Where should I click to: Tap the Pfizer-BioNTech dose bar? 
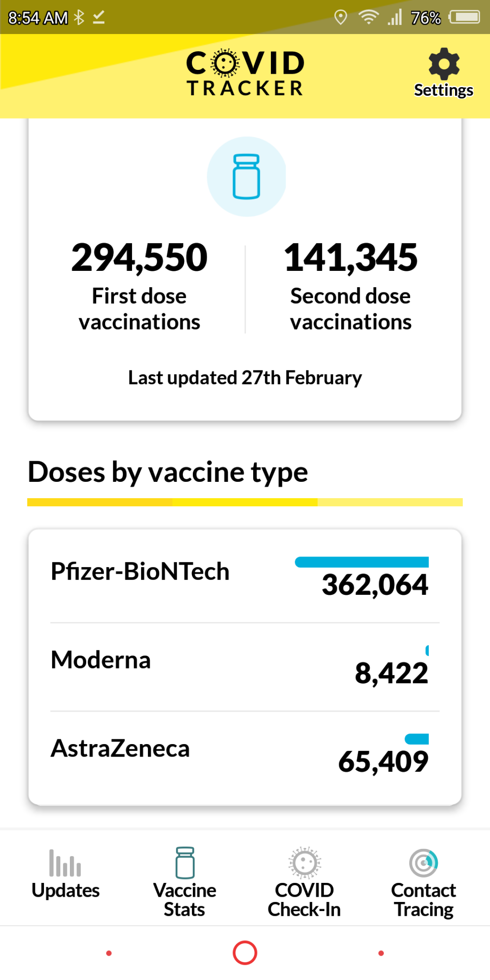362,562
